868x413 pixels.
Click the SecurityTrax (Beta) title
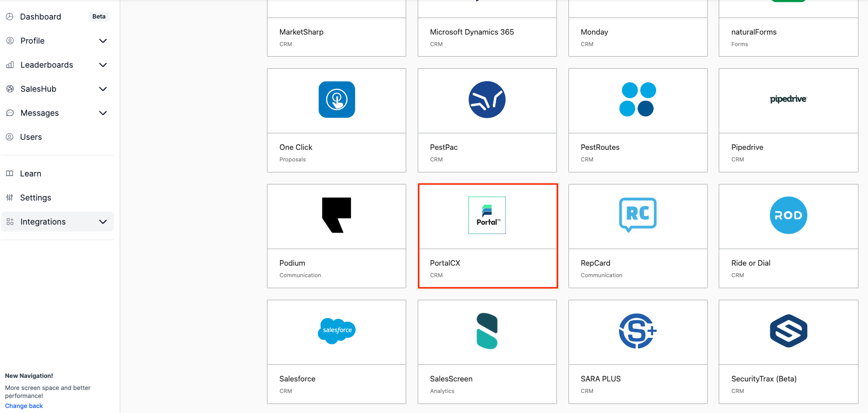[764, 379]
